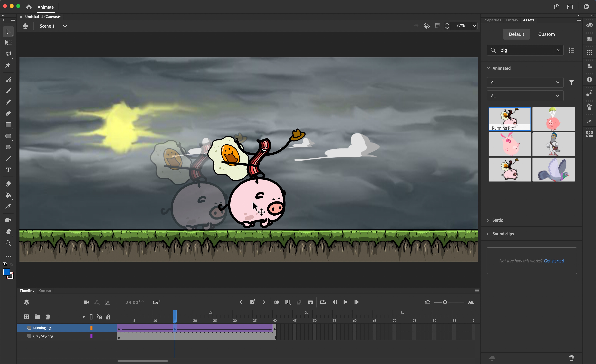Click the Add Layer icon in timeline
596x364 pixels.
coord(26,316)
